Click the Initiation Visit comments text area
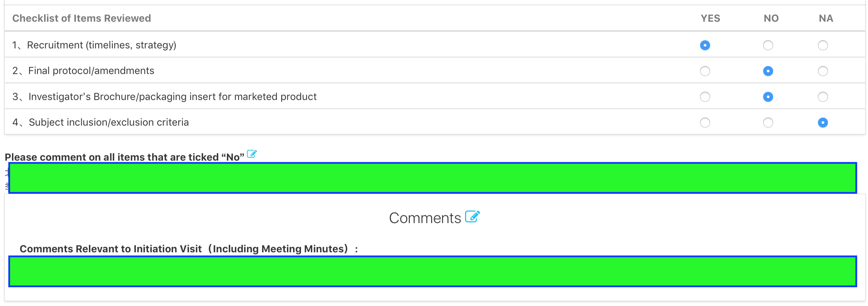 pyautogui.click(x=433, y=271)
